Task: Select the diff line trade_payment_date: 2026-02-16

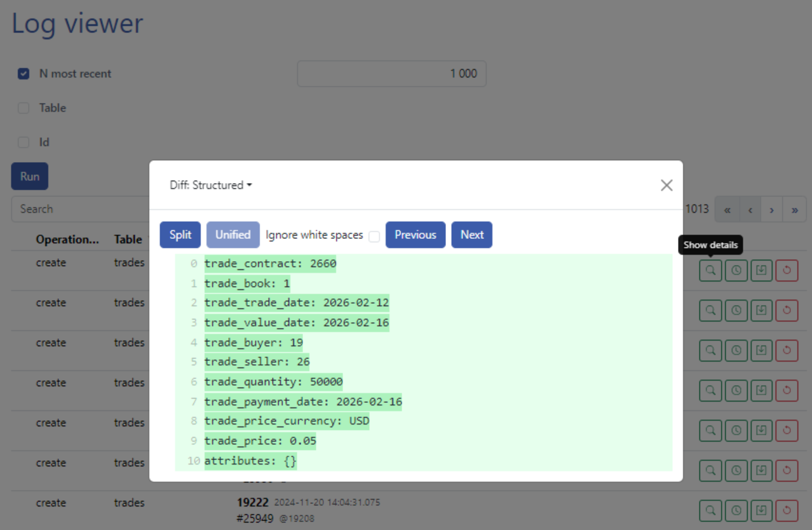Action: tap(303, 402)
